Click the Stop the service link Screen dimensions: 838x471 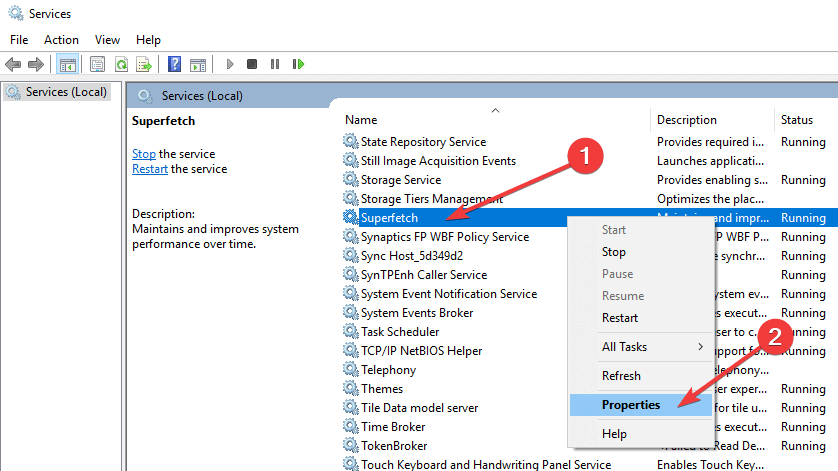(x=144, y=154)
